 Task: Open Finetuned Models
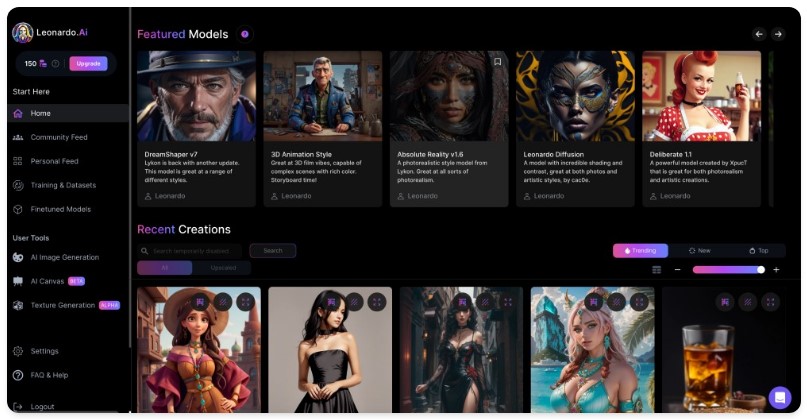point(60,209)
